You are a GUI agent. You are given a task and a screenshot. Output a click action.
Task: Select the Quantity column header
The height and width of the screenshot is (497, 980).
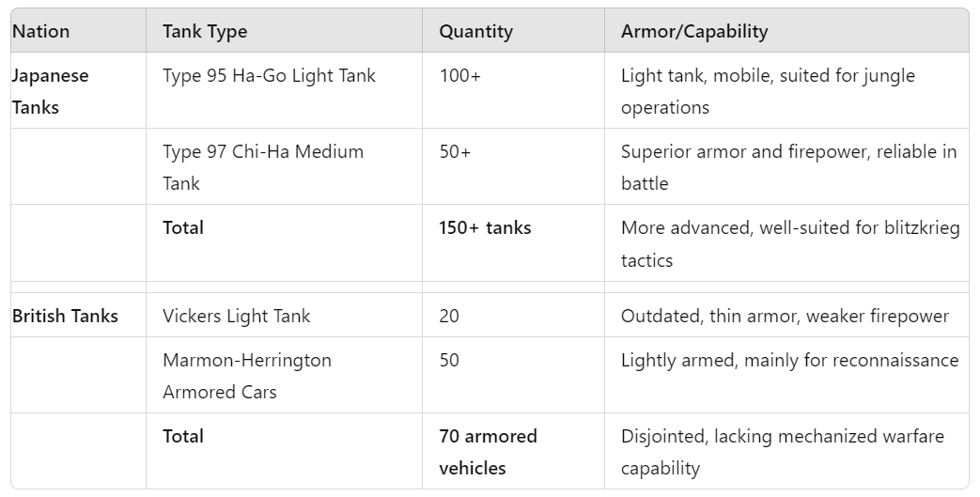coord(513,31)
